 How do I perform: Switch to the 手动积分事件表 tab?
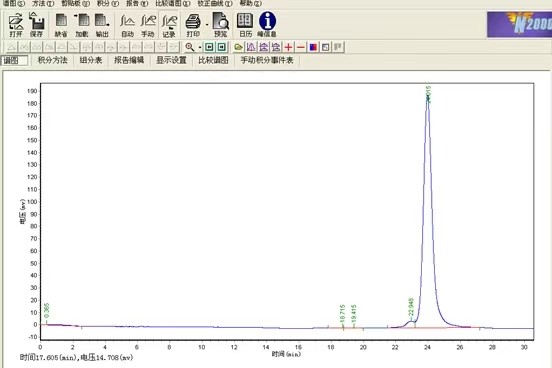point(267,60)
